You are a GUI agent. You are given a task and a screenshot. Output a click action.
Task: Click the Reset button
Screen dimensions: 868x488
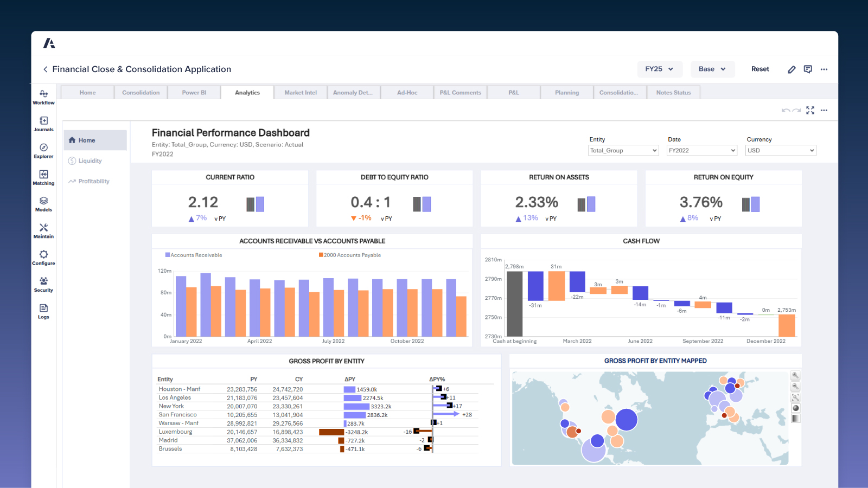[760, 69]
